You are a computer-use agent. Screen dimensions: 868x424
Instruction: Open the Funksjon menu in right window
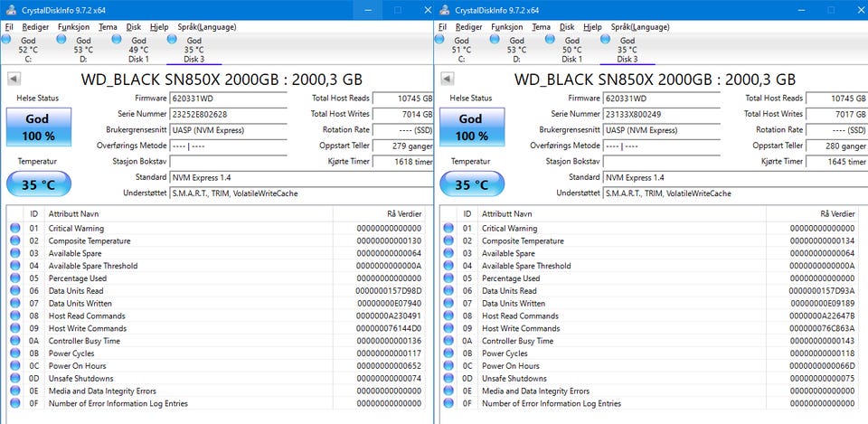507,27
